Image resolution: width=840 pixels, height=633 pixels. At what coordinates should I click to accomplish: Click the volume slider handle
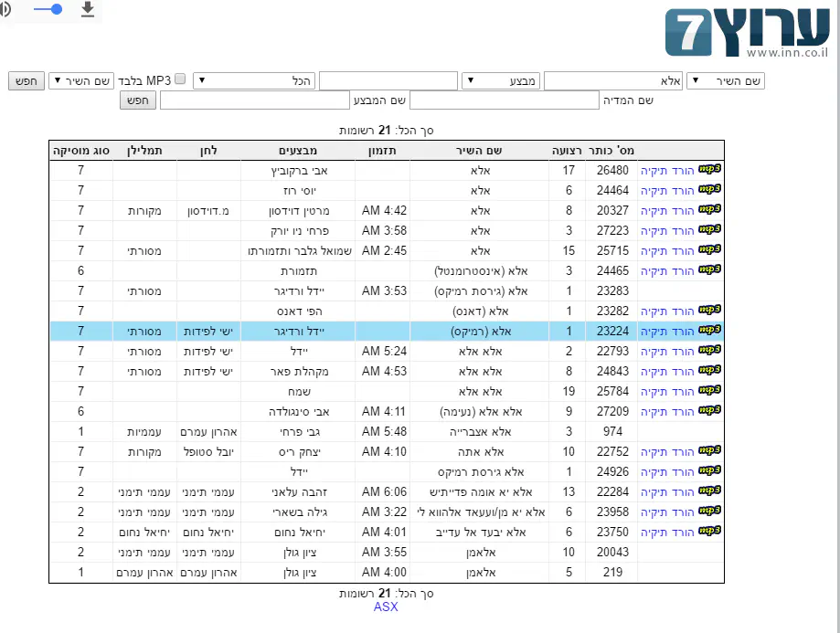[57, 9]
